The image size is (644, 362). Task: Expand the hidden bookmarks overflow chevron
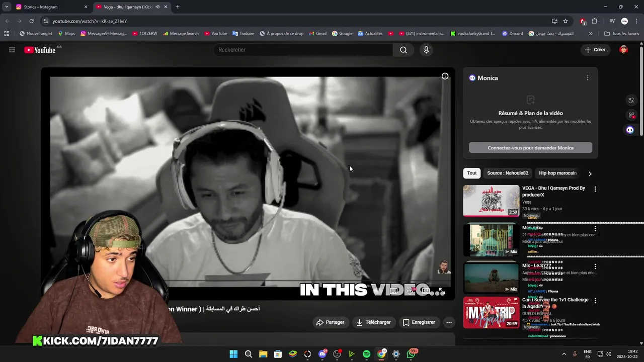(x=591, y=34)
